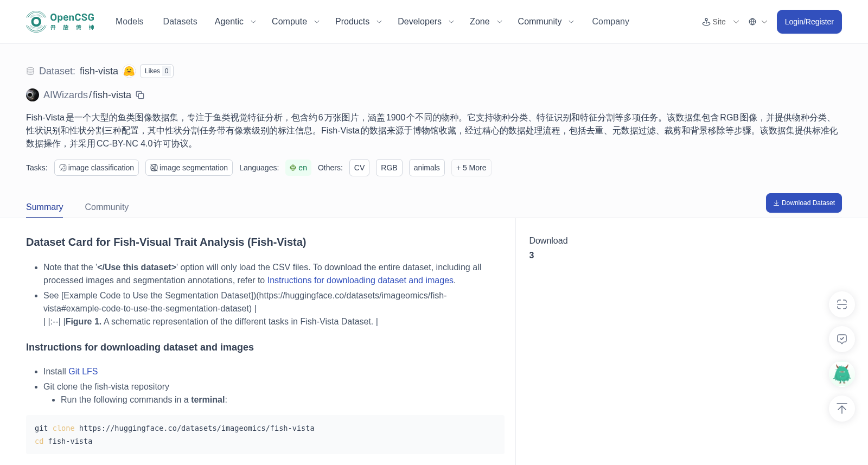
Task: Click the download arrow icon on Download Dataset
Action: (x=776, y=203)
